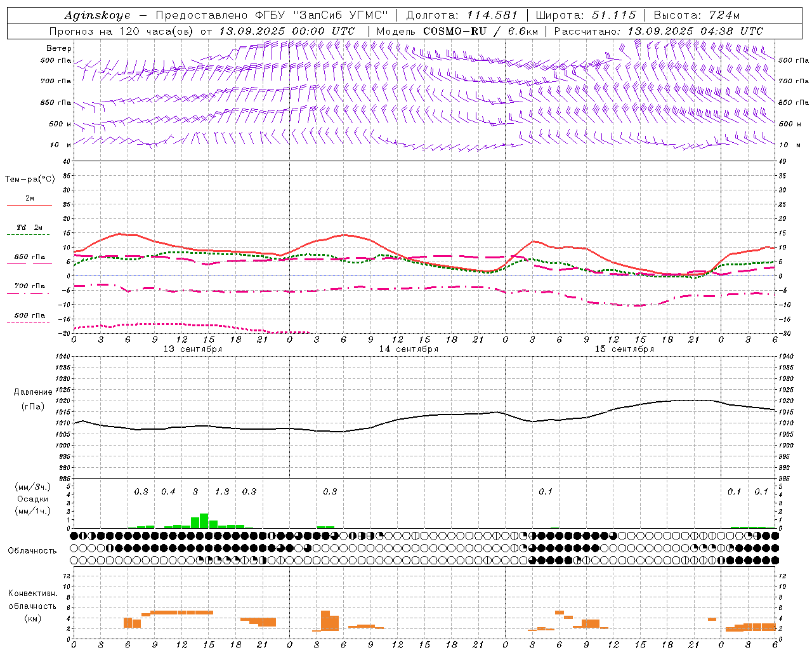Click the '14 сентября' date label
The image size is (812, 650).
409,349
